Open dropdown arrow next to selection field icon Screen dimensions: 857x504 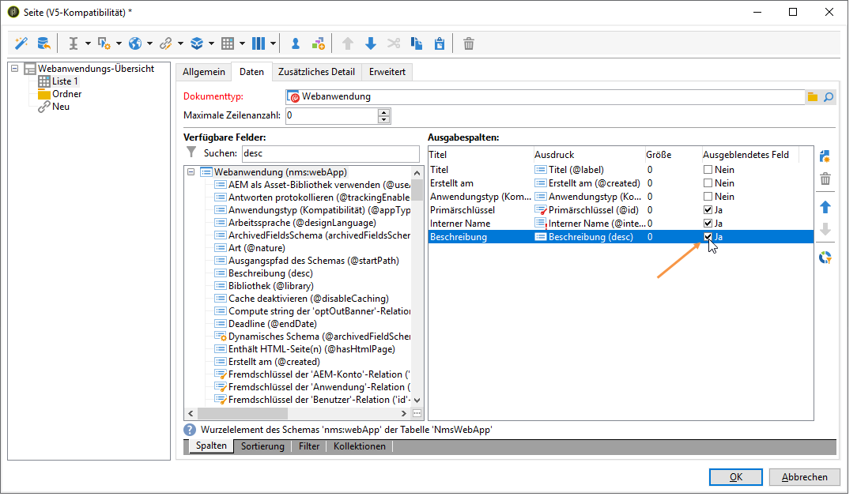pyautogui.click(x=119, y=43)
